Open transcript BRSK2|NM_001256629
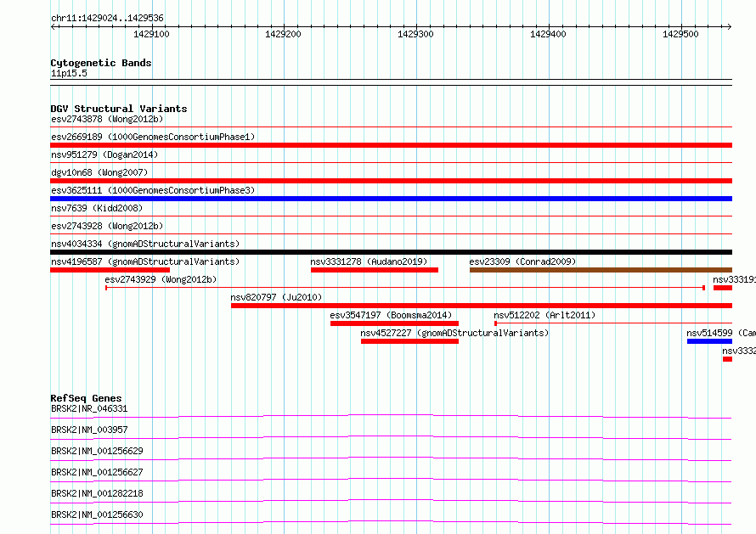 [x=97, y=451]
